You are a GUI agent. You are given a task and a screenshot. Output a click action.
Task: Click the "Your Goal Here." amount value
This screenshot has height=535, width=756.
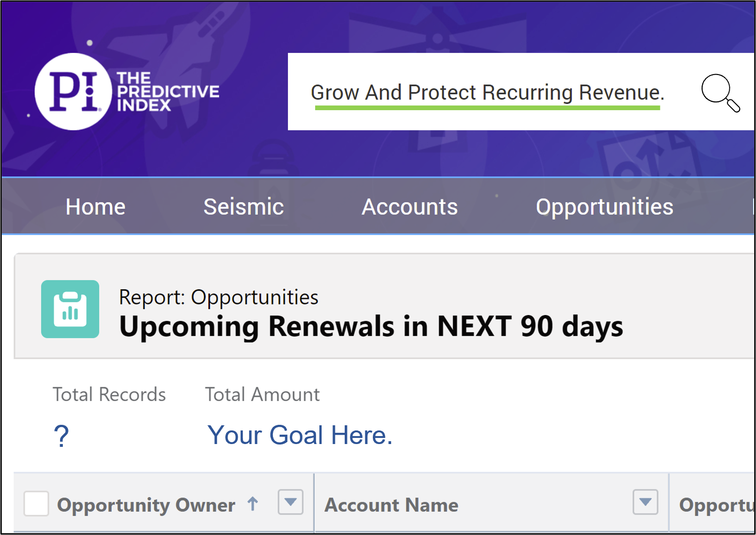tap(300, 435)
